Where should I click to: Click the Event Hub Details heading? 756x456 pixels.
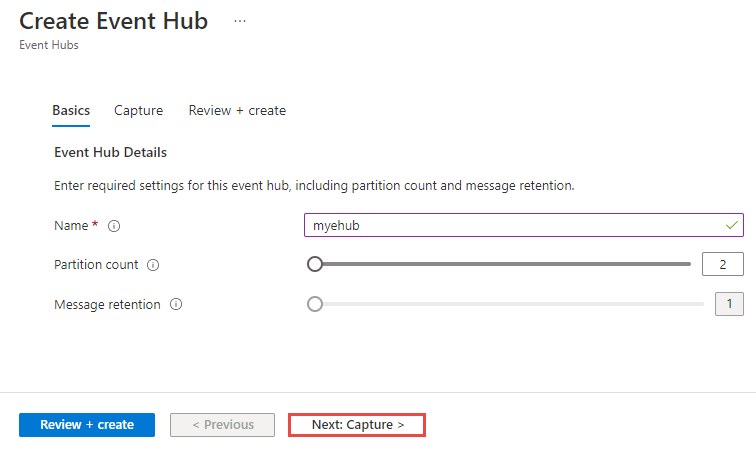(x=109, y=153)
